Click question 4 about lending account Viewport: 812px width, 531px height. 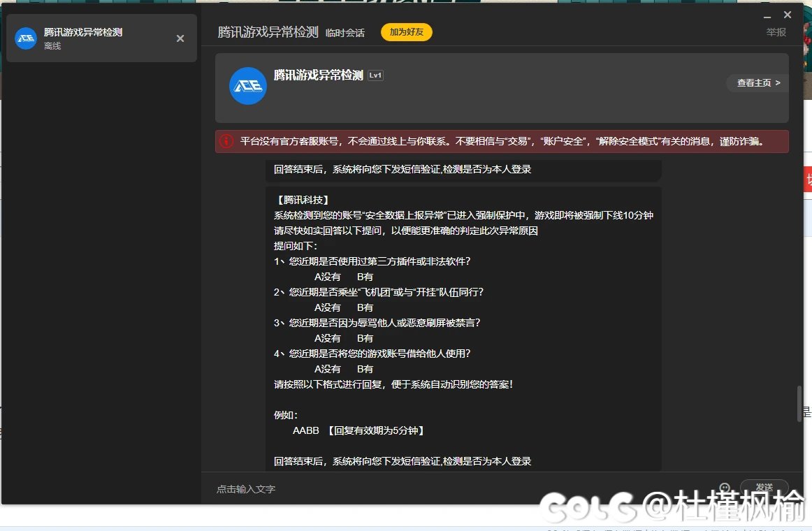(372, 354)
